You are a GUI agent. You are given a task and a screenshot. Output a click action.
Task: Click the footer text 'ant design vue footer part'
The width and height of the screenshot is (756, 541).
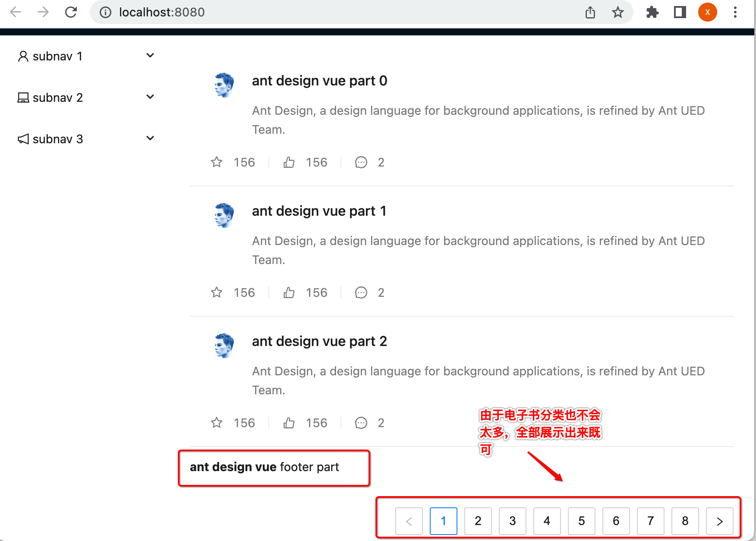coord(264,467)
